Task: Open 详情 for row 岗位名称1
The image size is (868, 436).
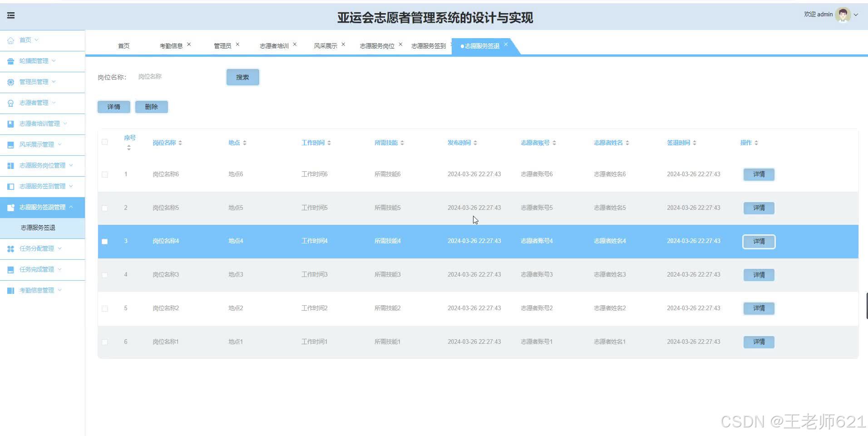Action: pos(759,342)
